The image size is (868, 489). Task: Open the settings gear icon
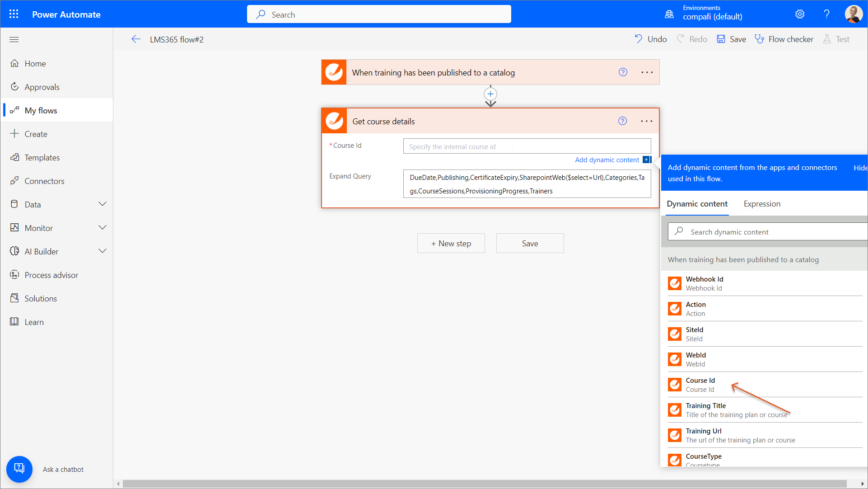coord(800,14)
